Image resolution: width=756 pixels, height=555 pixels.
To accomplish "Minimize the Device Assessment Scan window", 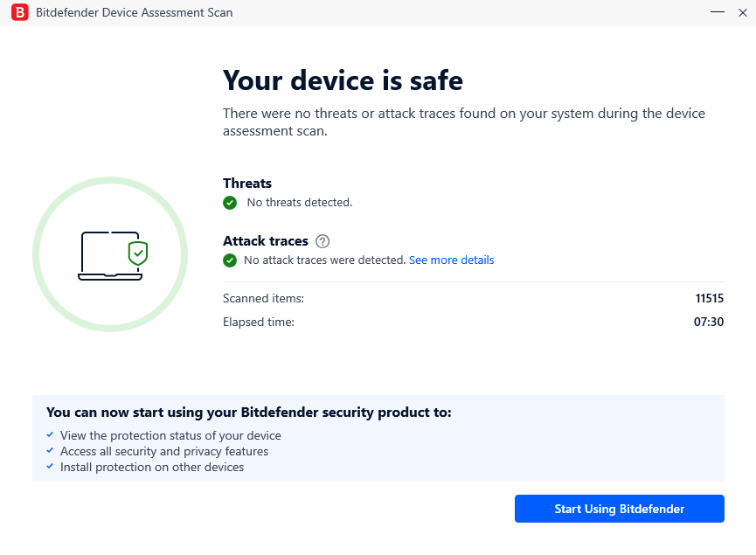I will tap(718, 12).
